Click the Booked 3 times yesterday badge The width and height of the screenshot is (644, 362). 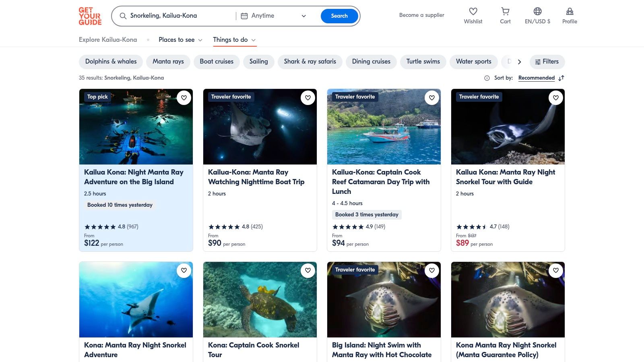367,215
